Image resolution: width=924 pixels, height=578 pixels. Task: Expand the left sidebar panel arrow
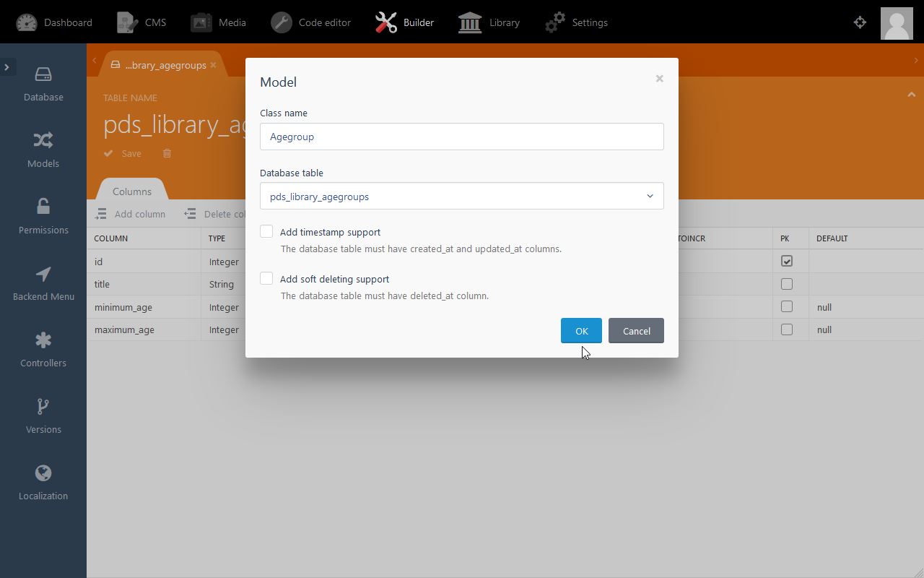coord(7,67)
